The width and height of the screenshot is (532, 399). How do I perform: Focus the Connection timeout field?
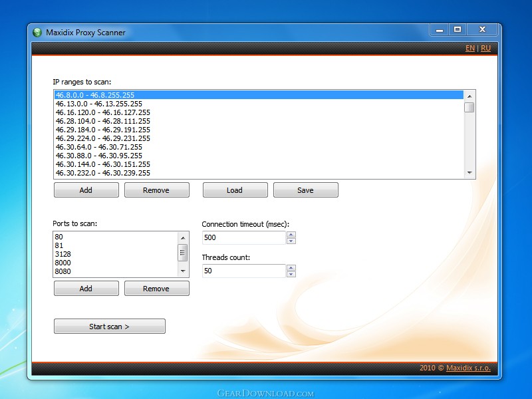(x=243, y=237)
